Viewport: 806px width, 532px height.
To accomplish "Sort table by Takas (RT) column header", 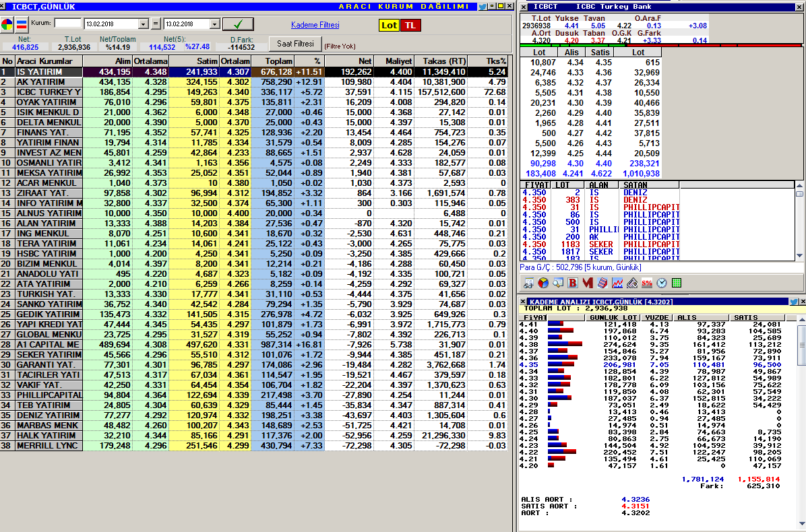I will 441,61.
